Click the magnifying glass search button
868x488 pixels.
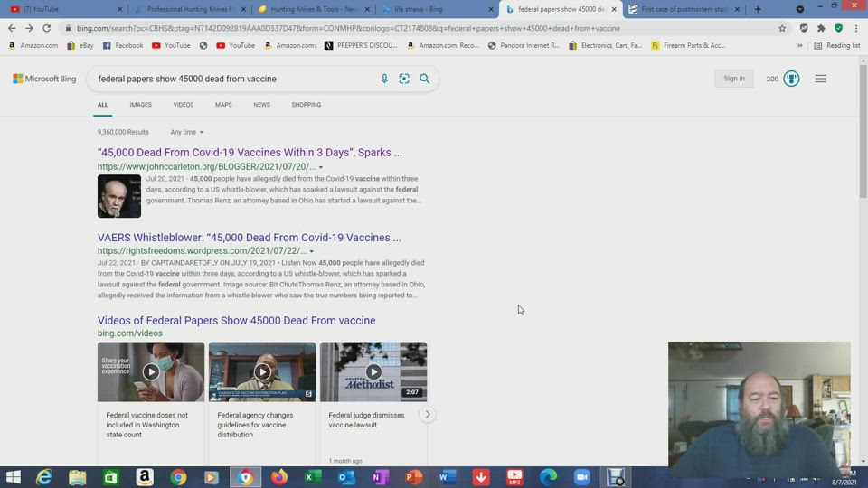click(424, 79)
